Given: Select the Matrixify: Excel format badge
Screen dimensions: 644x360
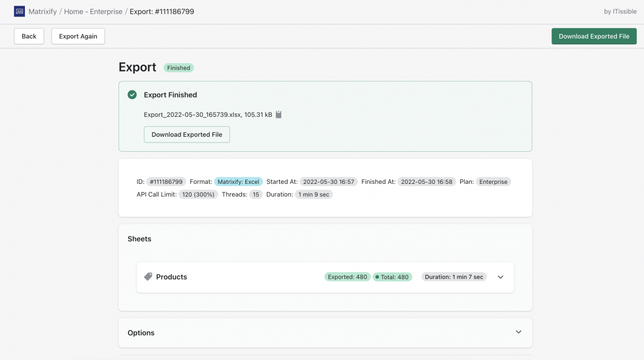Looking at the screenshot, I should click(238, 181).
